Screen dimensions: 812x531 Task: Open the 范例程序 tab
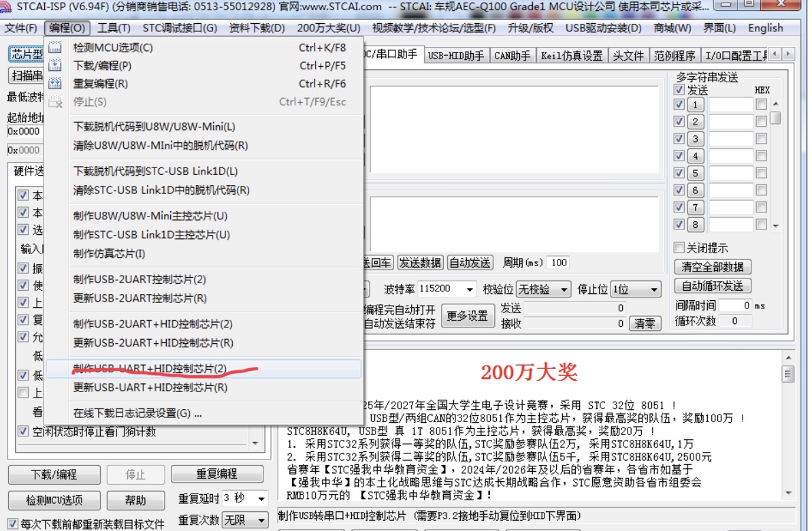click(675, 56)
